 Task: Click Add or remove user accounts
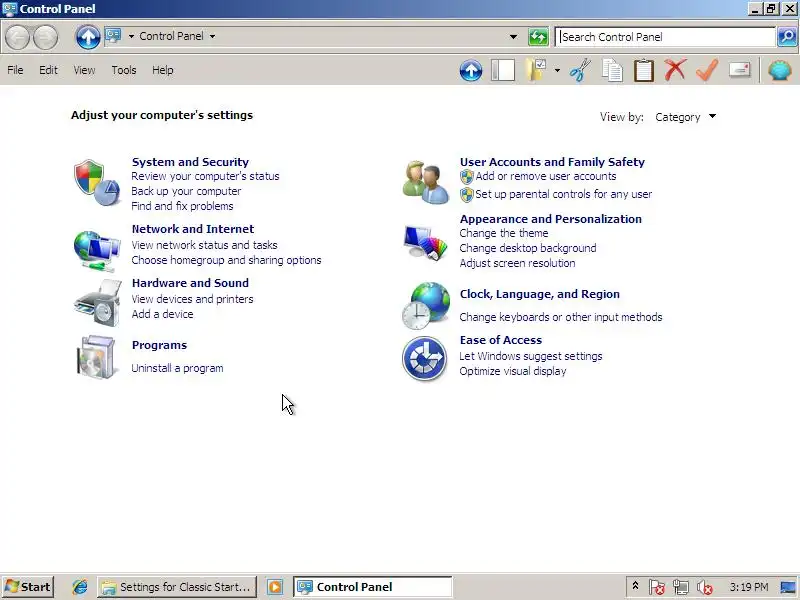pyautogui.click(x=545, y=176)
